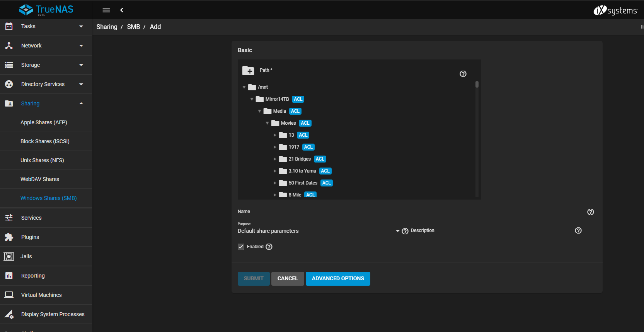Uncheck the Enabled checkbox
This screenshot has height=332, width=644.
pyautogui.click(x=241, y=247)
